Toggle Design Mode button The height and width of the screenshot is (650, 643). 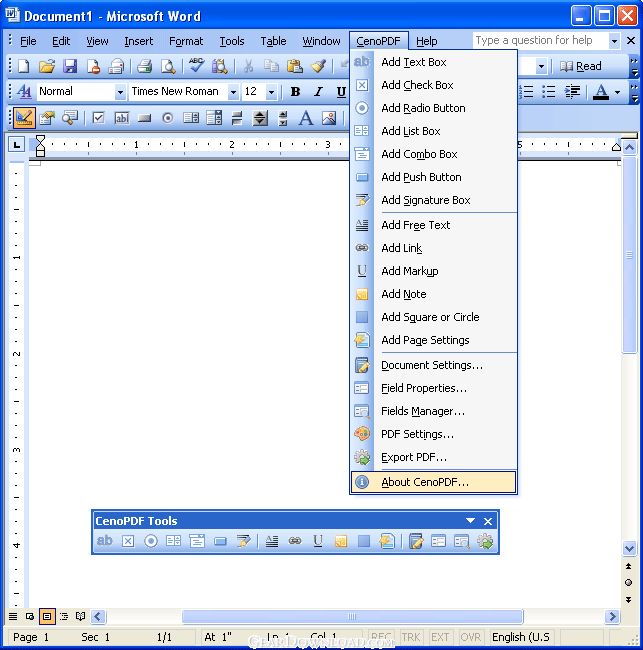[x=24, y=118]
